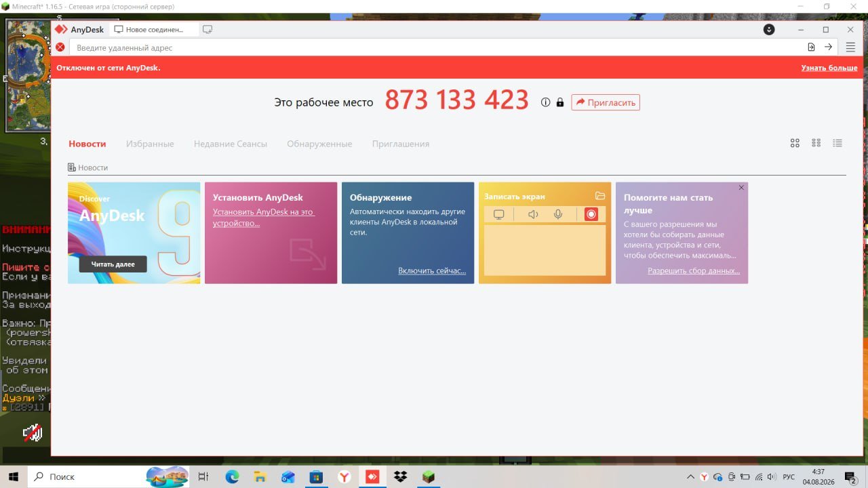
Task: Click the info icon beside the workplace ID
Action: 545,102
